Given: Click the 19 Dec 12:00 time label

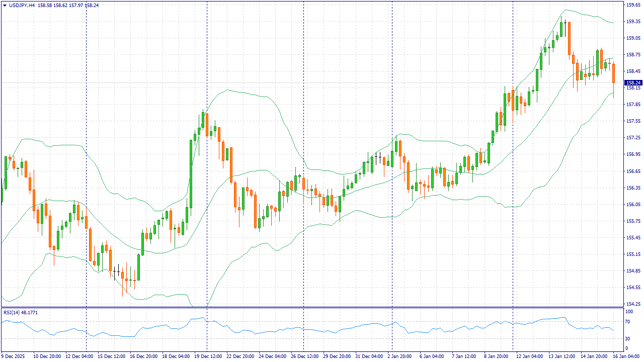Looking at the screenshot, I should (x=208, y=356).
